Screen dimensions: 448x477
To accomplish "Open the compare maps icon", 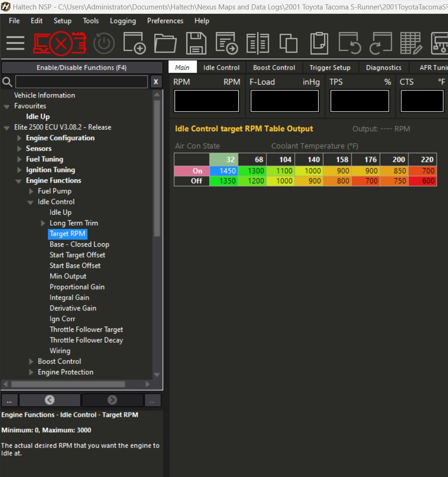I will 258,44.
